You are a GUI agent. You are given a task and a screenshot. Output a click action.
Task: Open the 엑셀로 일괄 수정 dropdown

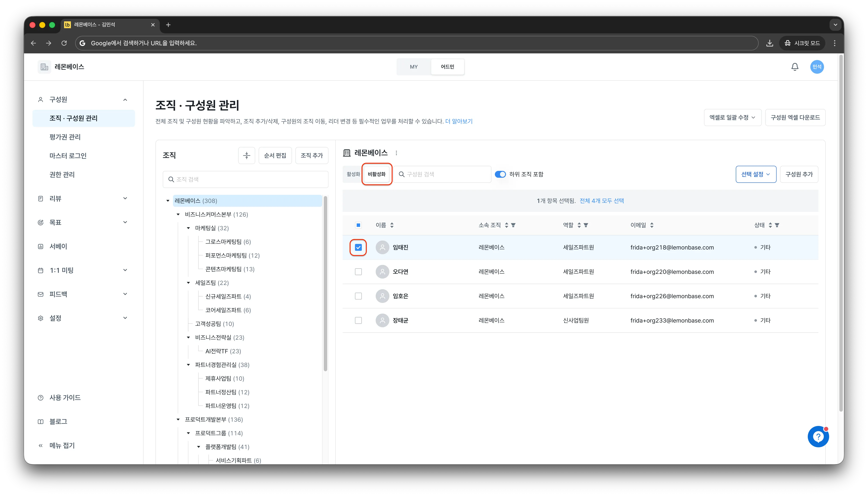click(732, 117)
